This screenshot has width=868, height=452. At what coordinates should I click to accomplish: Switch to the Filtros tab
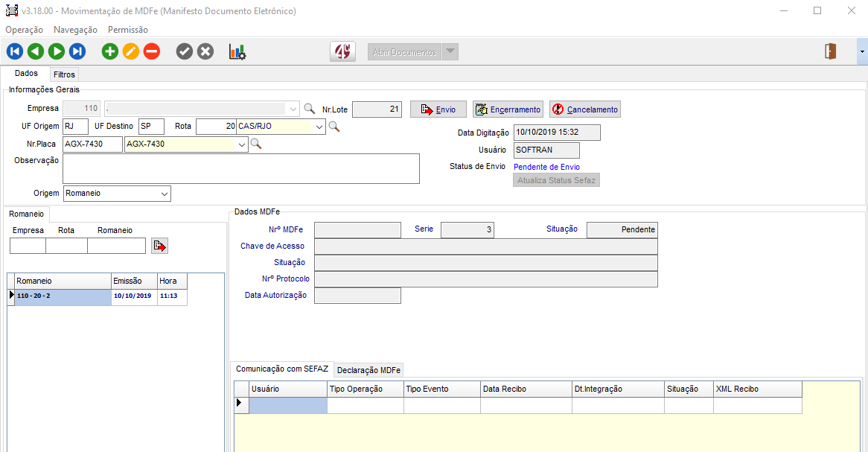(x=64, y=74)
